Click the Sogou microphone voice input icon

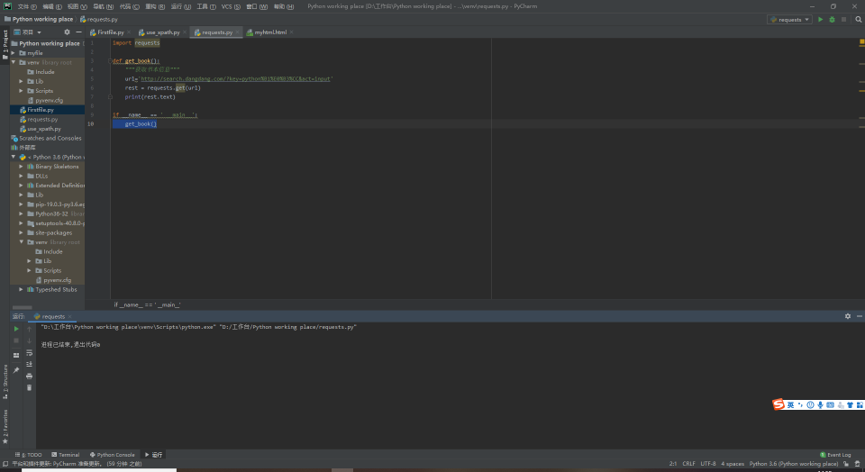click(820, 405)
